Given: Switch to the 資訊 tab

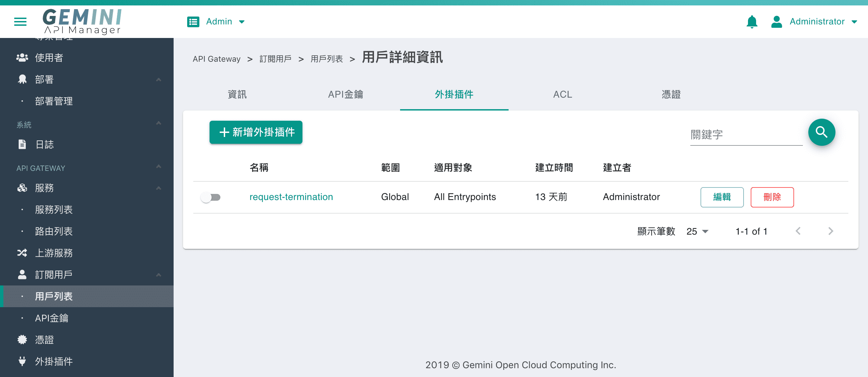Looking at the screenshot, I should pos(237,94).
